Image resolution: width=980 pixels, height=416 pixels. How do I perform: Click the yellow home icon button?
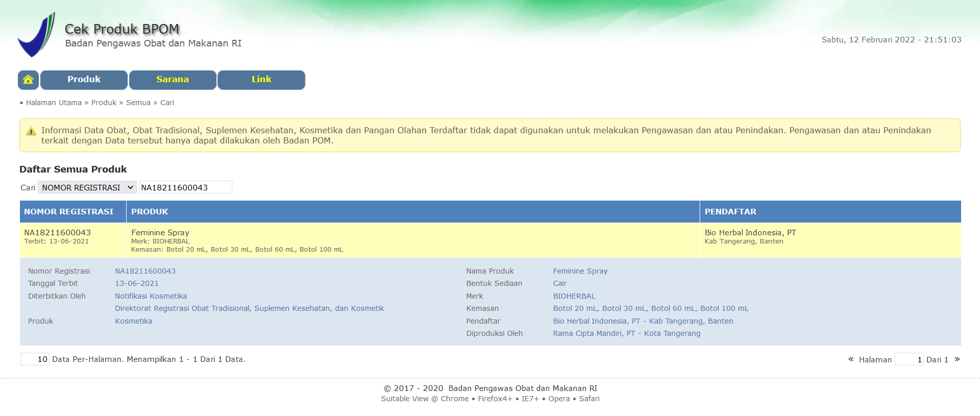coord(29,80)
